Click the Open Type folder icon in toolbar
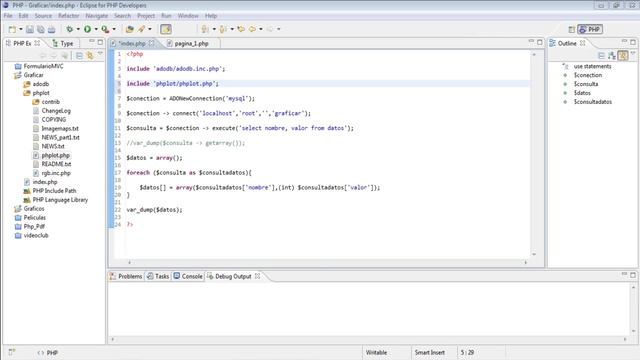Image resolution: width=640 pixels, height=360 pixels. (130, 29)
